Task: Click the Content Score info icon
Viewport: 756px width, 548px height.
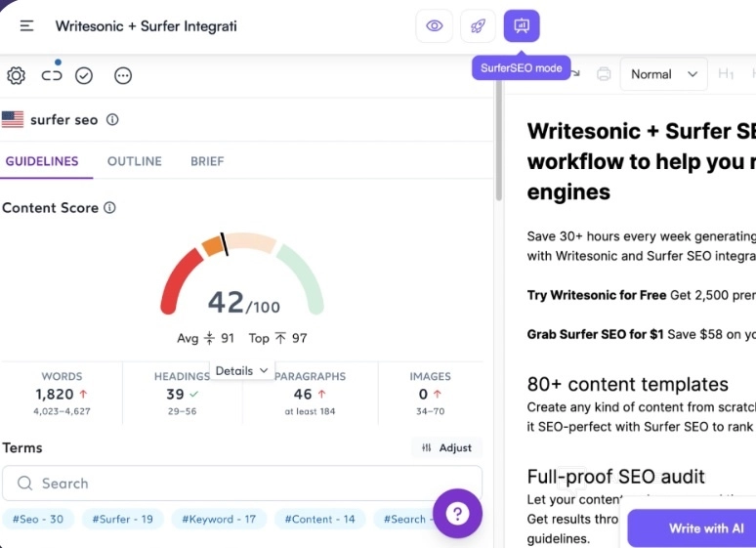Action: [109, 208]
